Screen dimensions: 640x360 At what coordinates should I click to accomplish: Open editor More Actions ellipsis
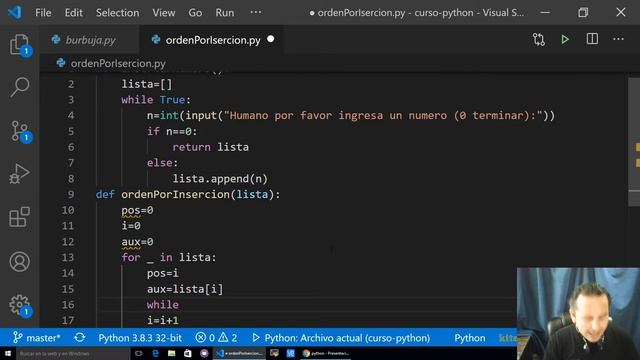click(x=618, y=39)
